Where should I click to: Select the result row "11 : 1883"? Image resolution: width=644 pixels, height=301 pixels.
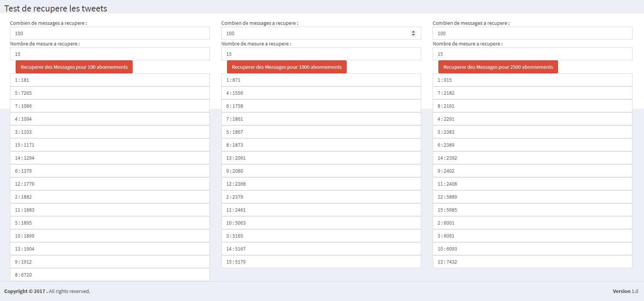[x=110, y=210]
